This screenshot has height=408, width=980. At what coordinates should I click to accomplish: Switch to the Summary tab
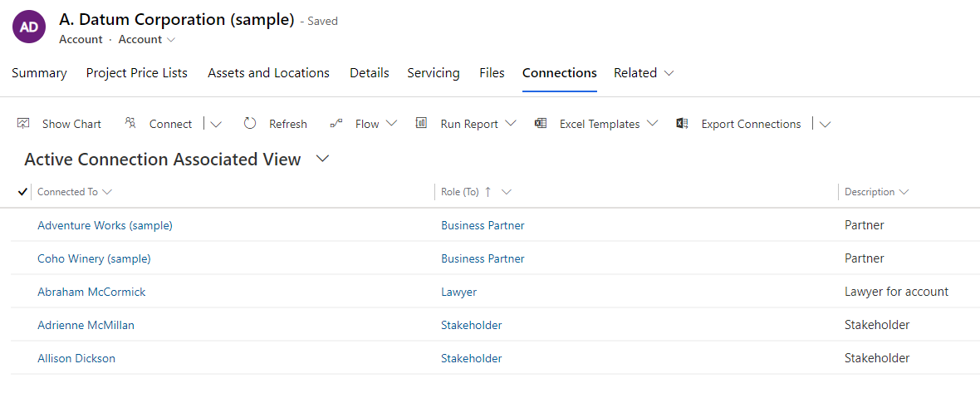click(39, 73)
